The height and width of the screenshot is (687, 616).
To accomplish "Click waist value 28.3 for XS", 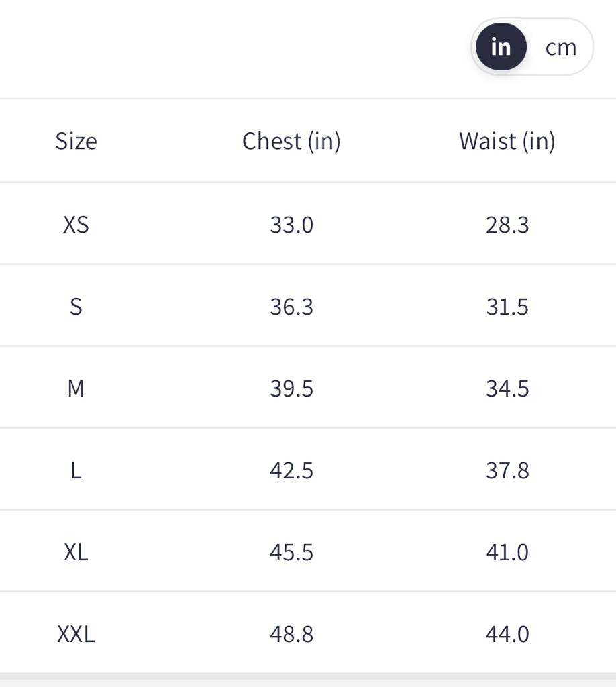I will click(507, 224).
